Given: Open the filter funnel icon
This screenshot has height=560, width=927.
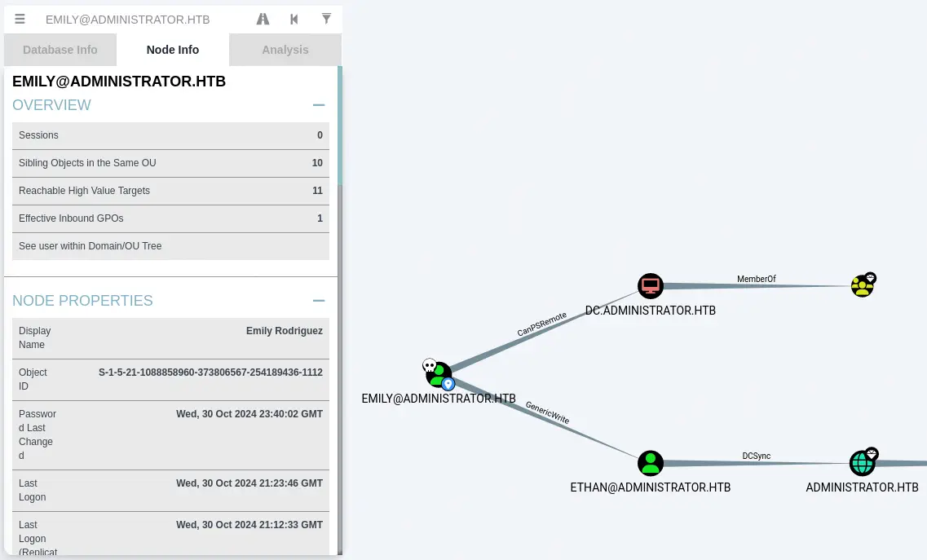Looking at the screenshot, I should click(x=326, y=19).
